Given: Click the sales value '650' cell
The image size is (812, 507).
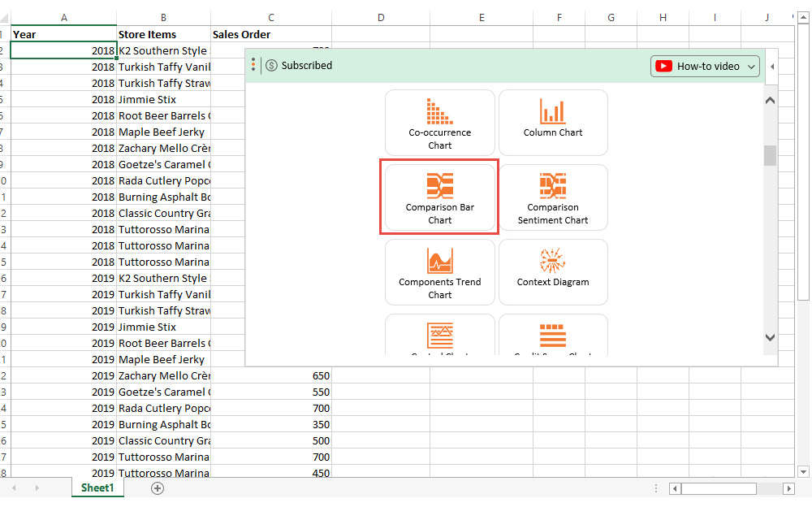Looking at the screenshot, I should [271, 376].
